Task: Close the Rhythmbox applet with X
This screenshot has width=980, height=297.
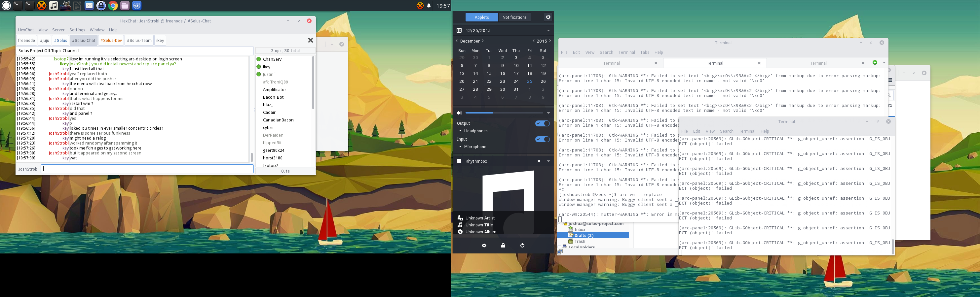Action: click(539, 161)
